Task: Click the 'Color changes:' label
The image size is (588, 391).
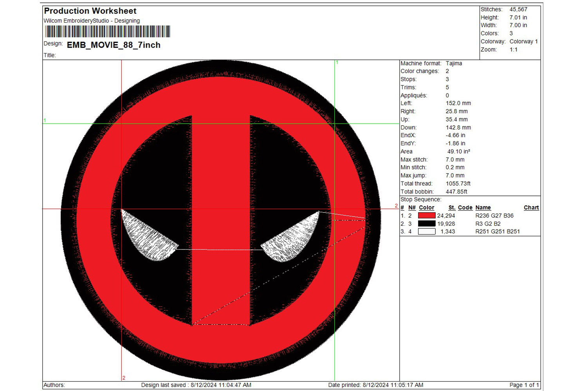Action: (420, 71)
